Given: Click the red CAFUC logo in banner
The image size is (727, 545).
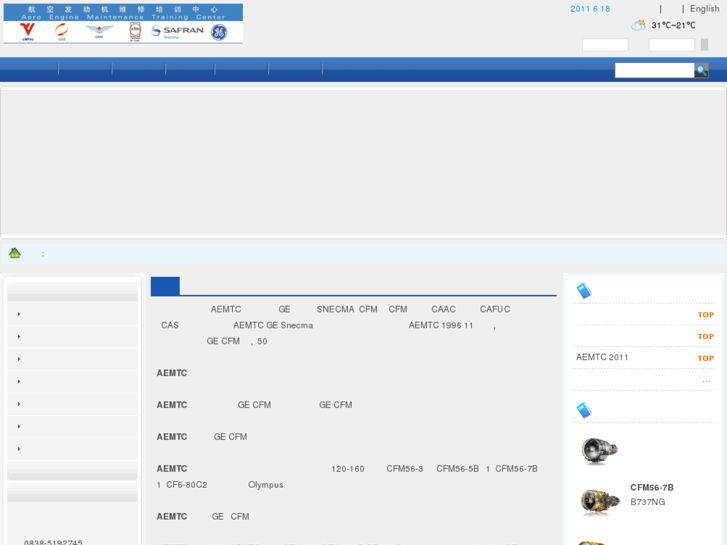Looking at the screenshot, I should [x=27, y=31].
